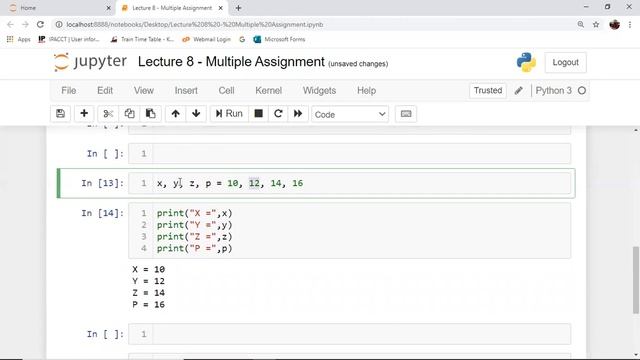Reload the page
Screen dimensions: 640x360
40,24
